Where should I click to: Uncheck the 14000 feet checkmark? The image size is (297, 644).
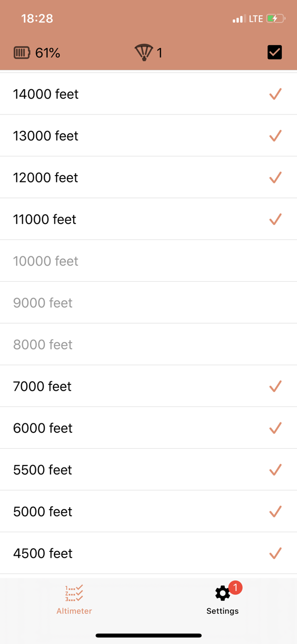point(275,94)
